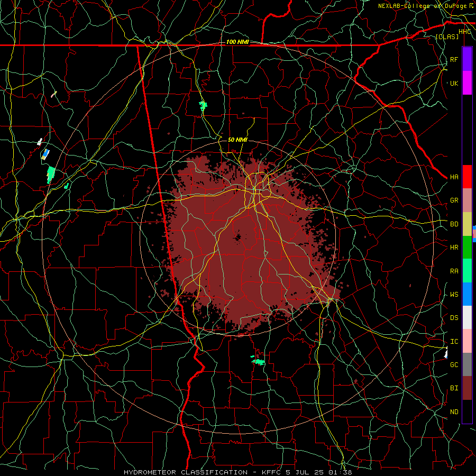The width and height of the screenshot is (476, 476).
Task: Click the IC legend label
Action: 454,342
